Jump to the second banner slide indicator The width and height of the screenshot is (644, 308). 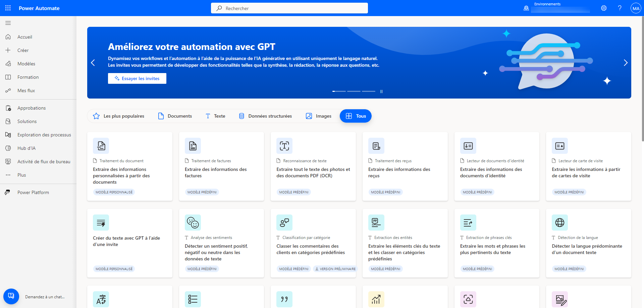(x=354, y=91)
